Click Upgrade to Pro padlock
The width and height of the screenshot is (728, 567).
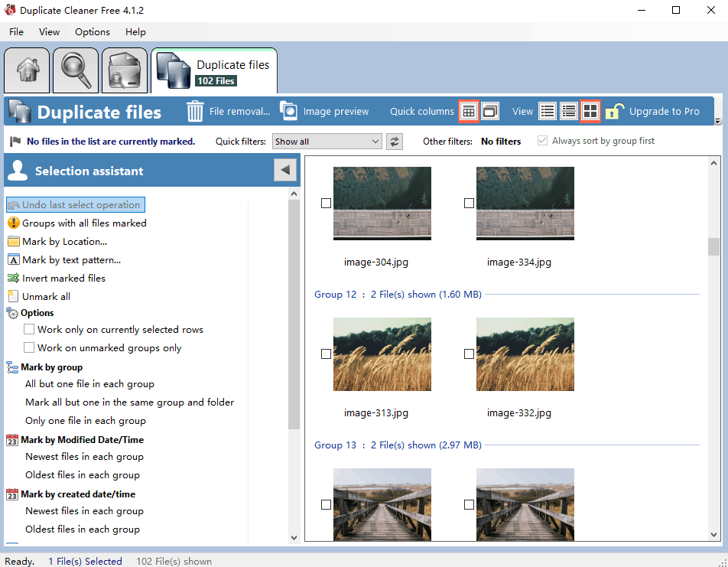coord(613,112)
